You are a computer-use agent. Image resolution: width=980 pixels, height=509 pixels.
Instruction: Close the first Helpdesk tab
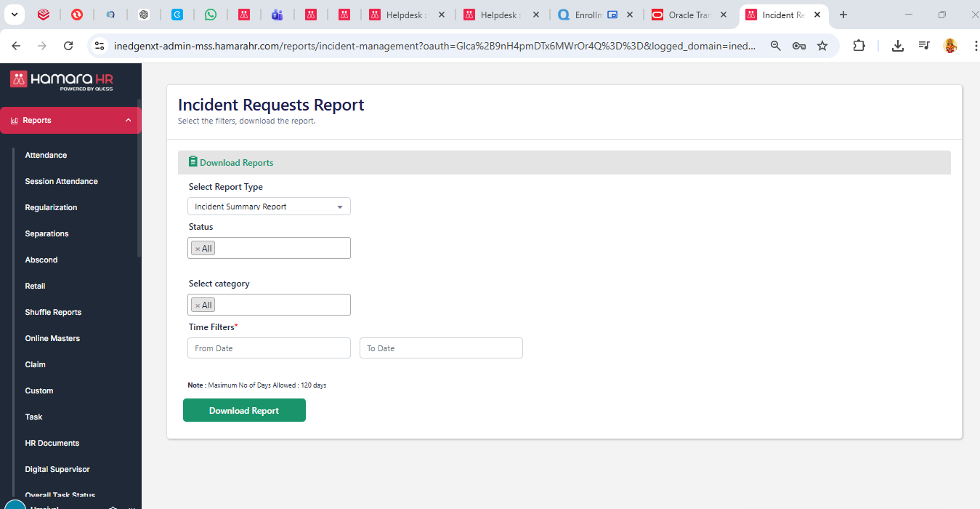(x=441, y=15)
